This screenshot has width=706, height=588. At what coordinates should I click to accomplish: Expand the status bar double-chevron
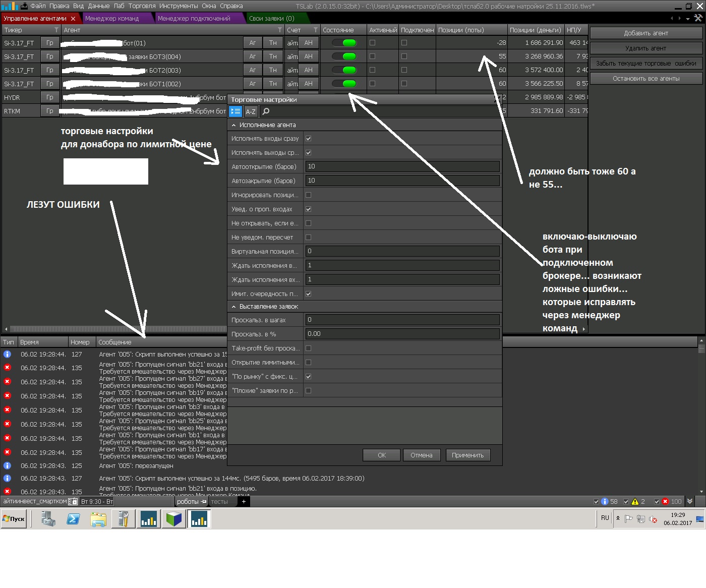tap(690, 501)
